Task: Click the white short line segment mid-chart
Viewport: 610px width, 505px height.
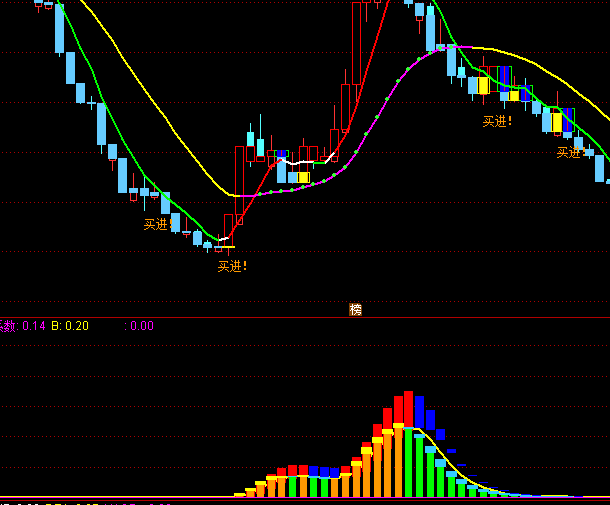Action: click(x=302, y=160)
